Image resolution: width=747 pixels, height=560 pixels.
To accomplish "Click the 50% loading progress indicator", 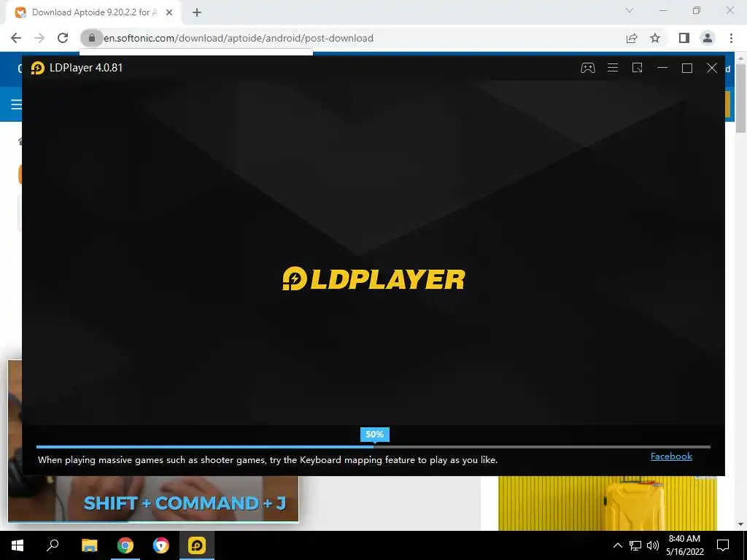I will [374, 435].
